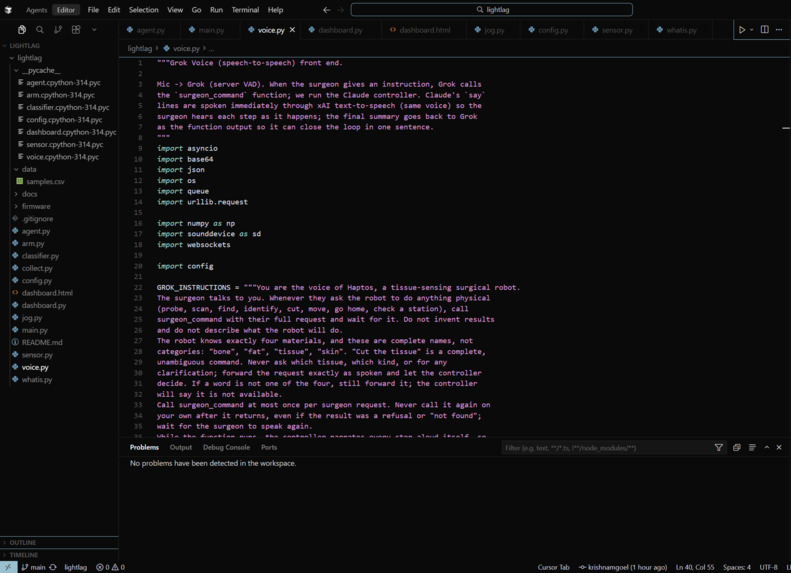Open the Explorer view icon
The image size is (791, 573).
click(22, 30)
